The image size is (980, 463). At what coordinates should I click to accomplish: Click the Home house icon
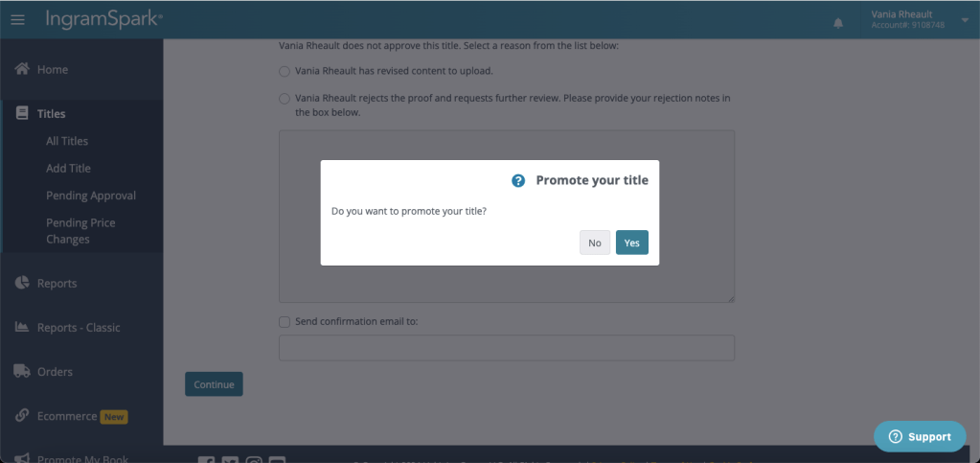click(x=22, y=70)
